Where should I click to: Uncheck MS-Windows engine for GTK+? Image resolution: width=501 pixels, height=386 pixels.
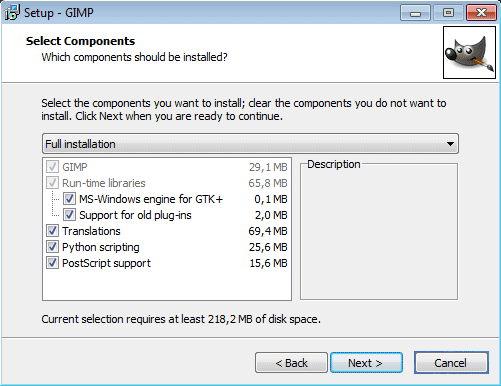(69, 199)
